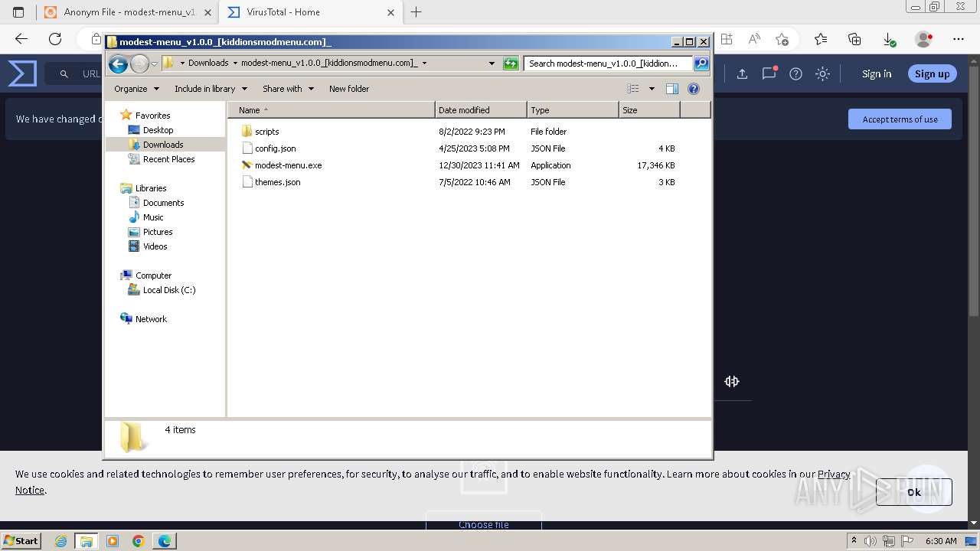980x551 pixels.
Task: Sort by the Type column header
Action: (573, 110)
